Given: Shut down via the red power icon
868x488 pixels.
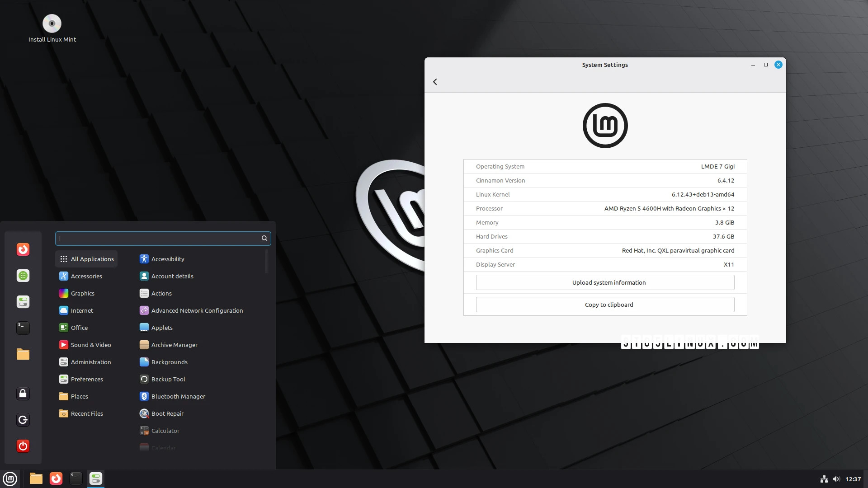Looking at the screenshot, I should click(x=23, y=446).
